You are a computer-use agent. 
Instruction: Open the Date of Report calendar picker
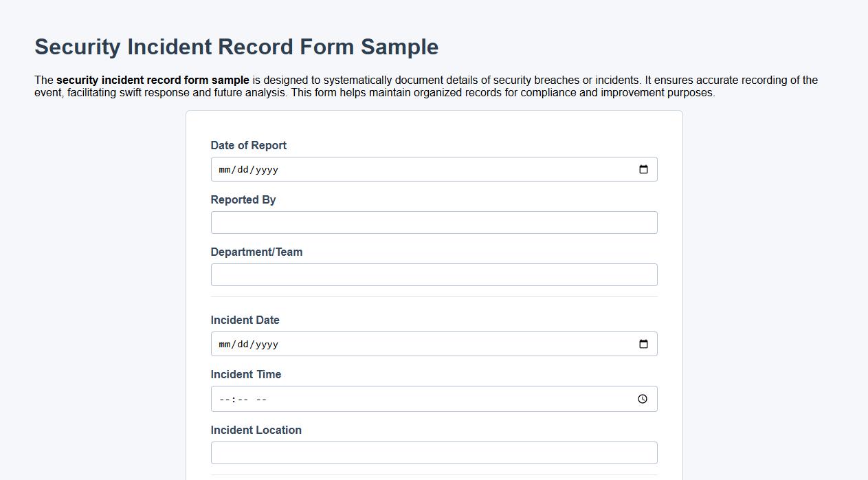pyautogui.click(x=643, y=168)
